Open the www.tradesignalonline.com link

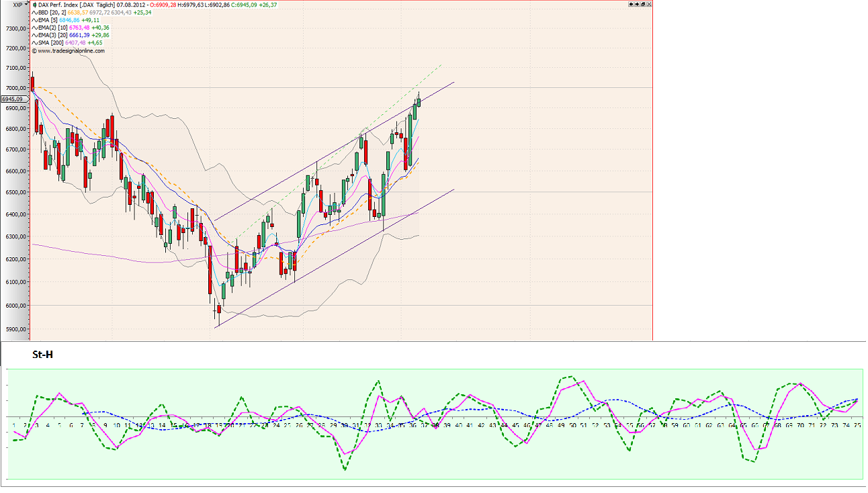point(67,50)
